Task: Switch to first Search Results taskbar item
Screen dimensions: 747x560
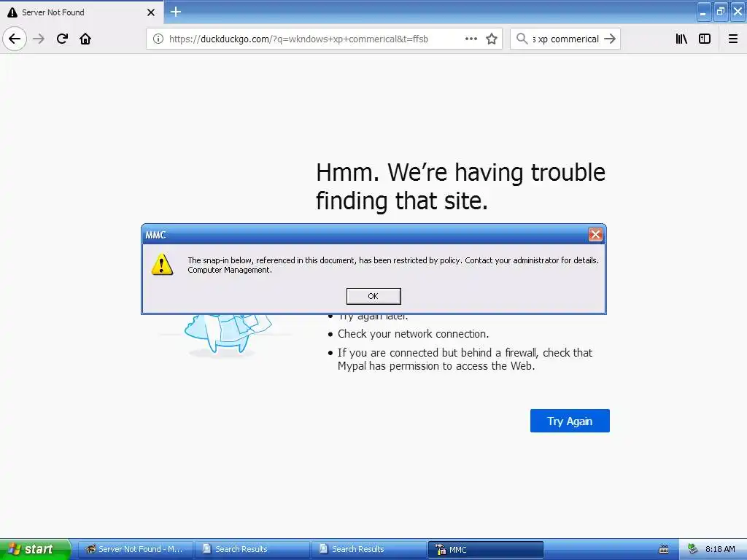Action: (x=253, y=550)
